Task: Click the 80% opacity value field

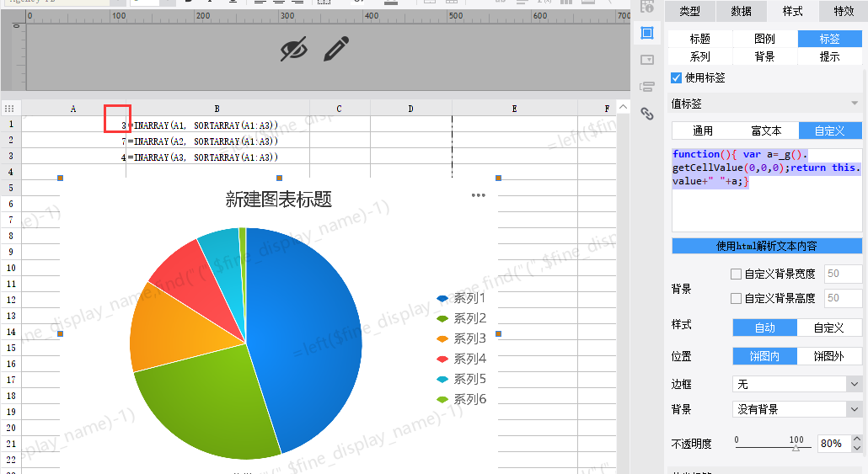Action: [x=834, y=444]
